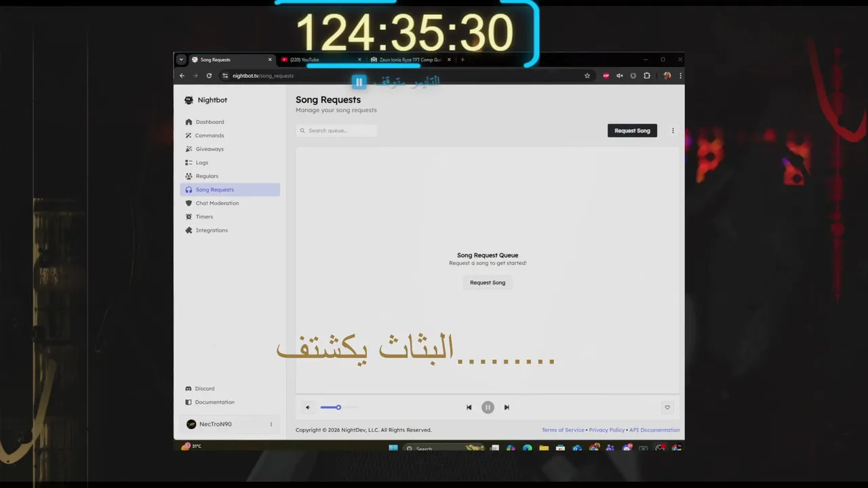Toggle play/pause on the song player

tap(488, 407)
